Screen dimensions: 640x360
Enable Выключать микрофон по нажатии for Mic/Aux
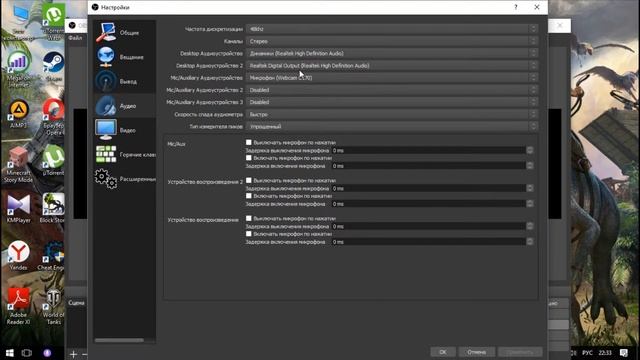(x=249, y=142)
